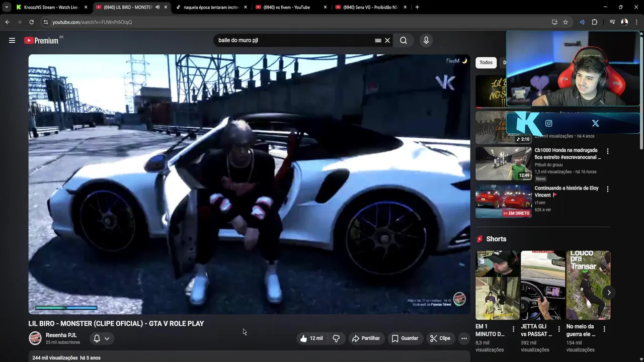Open a new browser tab

pos(417,7)
